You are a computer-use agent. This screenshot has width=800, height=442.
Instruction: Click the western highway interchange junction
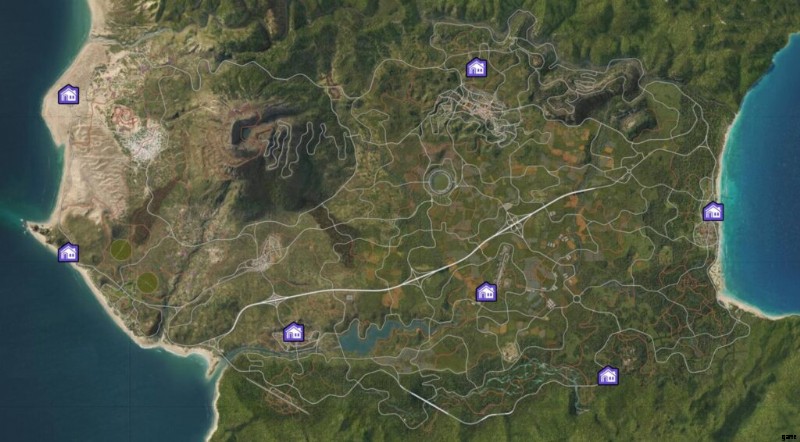click(274, 300)
